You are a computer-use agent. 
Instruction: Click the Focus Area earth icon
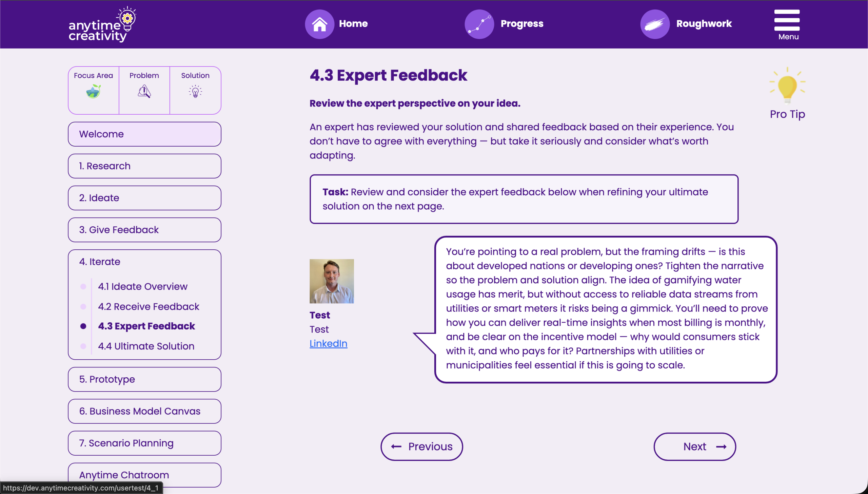[x=93, y=92]
